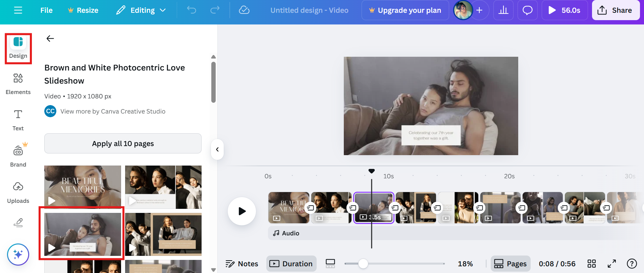Add collaborators with the plus icon

pyautogui.click(x=480, y=10)
